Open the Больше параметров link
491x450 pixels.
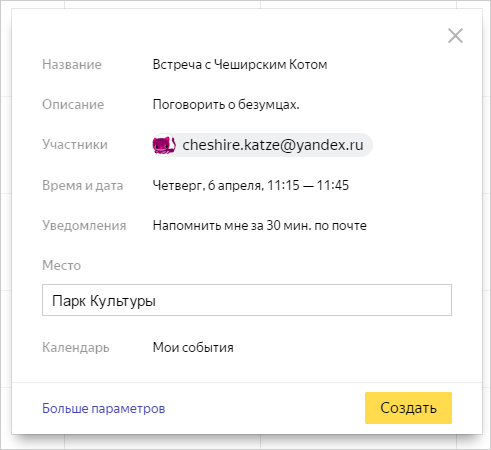click(104, 408)
